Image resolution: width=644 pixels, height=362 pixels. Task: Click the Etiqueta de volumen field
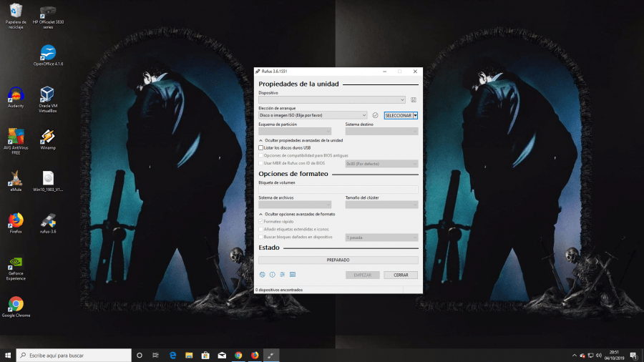pos(338,190)
